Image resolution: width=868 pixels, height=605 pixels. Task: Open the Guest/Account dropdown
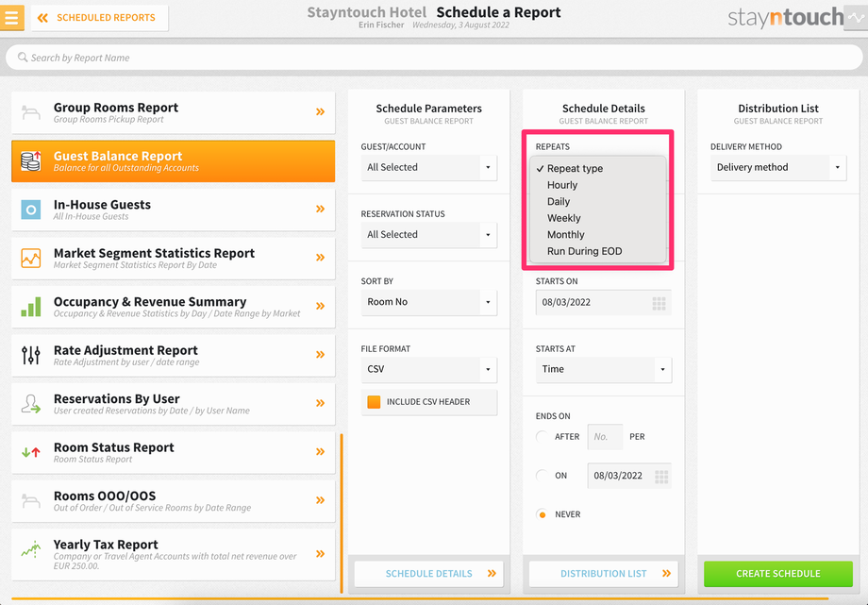(x=429, y=167)
